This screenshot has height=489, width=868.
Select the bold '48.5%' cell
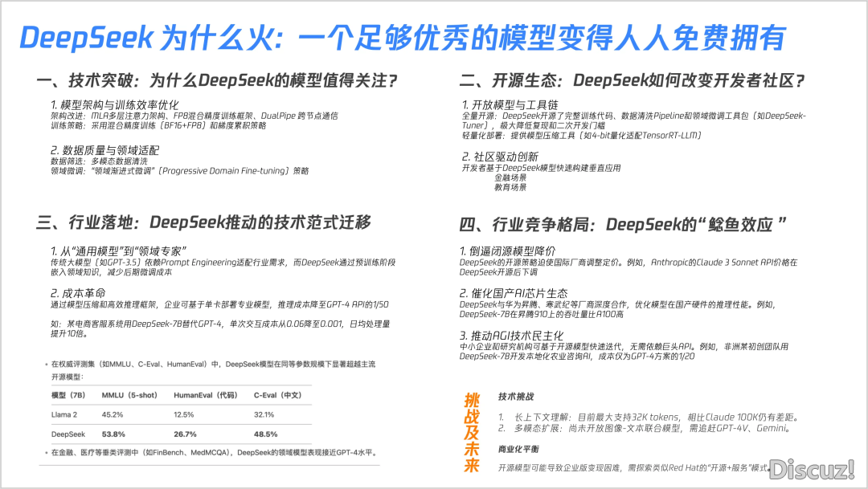[266, 434]
